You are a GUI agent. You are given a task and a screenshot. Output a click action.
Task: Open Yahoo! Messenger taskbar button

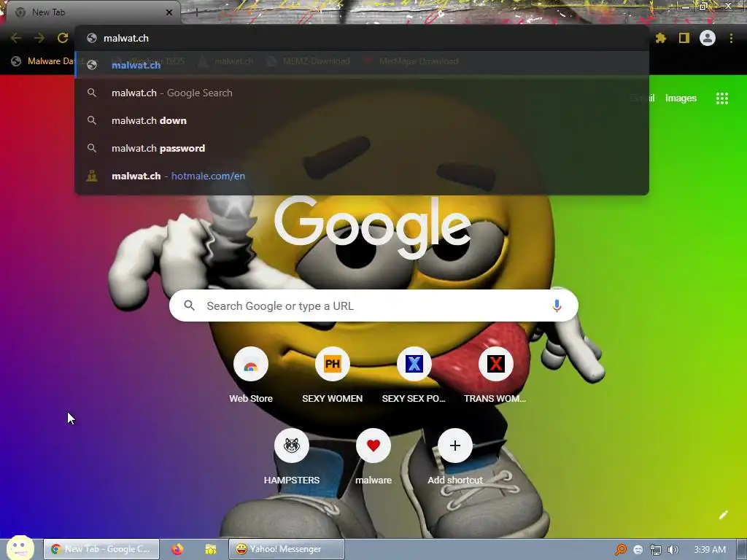tap(286, 549)
